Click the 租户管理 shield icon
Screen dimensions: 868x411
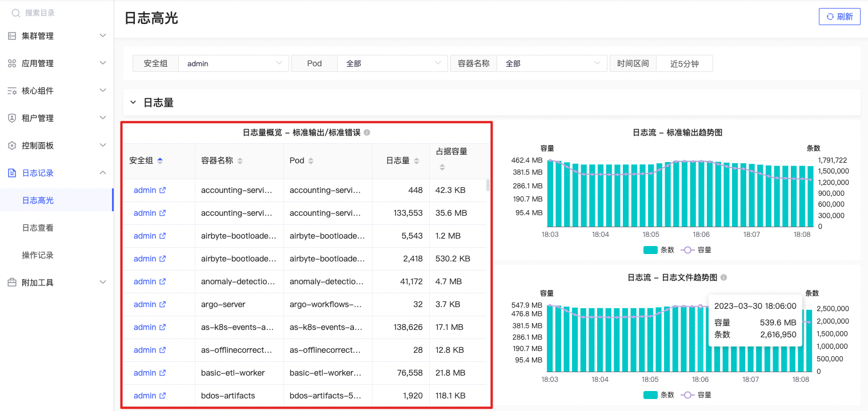(12, 118)
